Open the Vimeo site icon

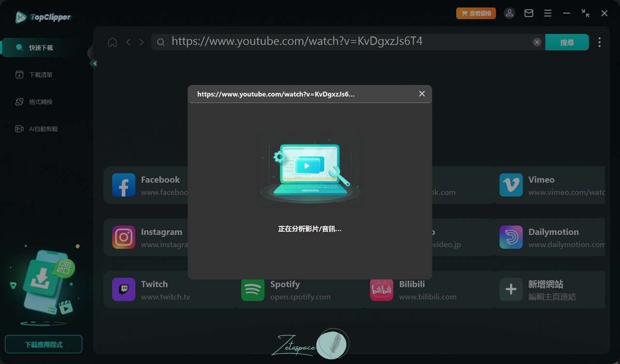pyautogui.click(x=511, y=185)
